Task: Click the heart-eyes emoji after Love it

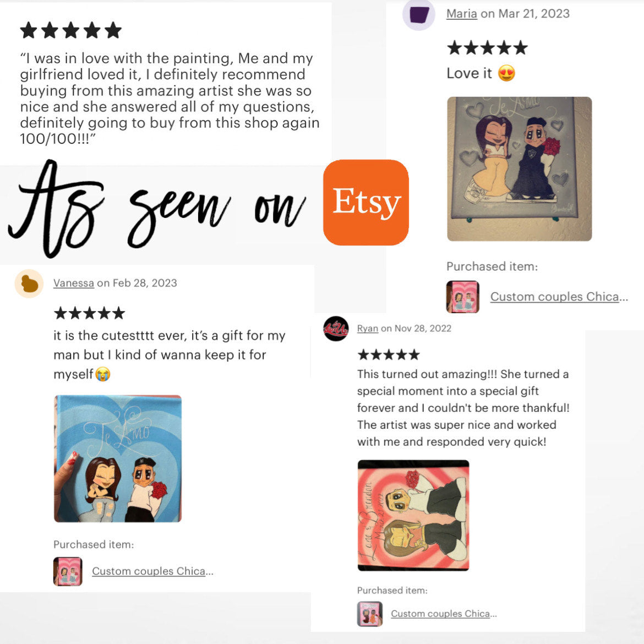Action: (x=506, y=74)
